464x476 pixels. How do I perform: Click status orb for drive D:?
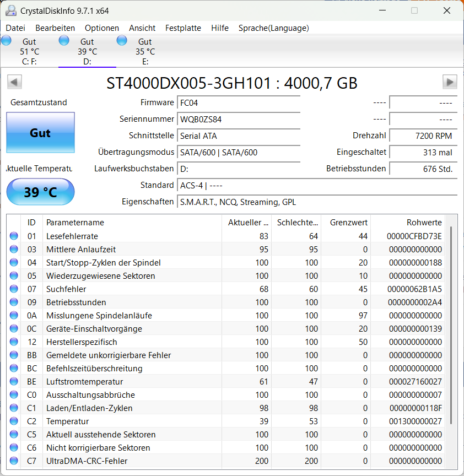[x=64, y=40]
